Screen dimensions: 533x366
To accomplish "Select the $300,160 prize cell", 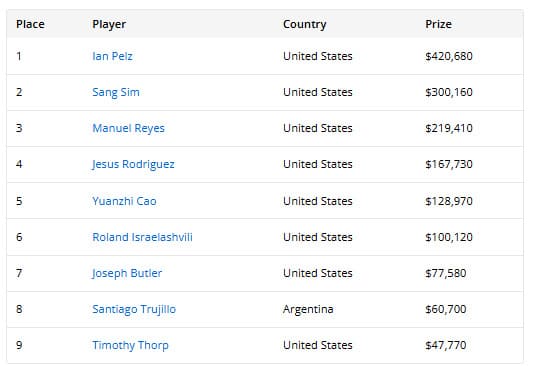I will pos(449,92).
